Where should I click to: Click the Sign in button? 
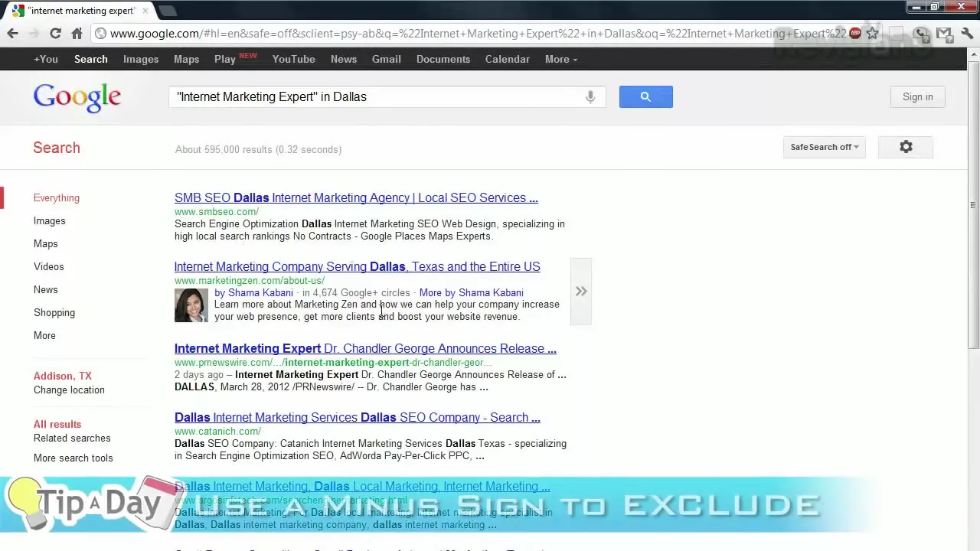coord(917,97)
